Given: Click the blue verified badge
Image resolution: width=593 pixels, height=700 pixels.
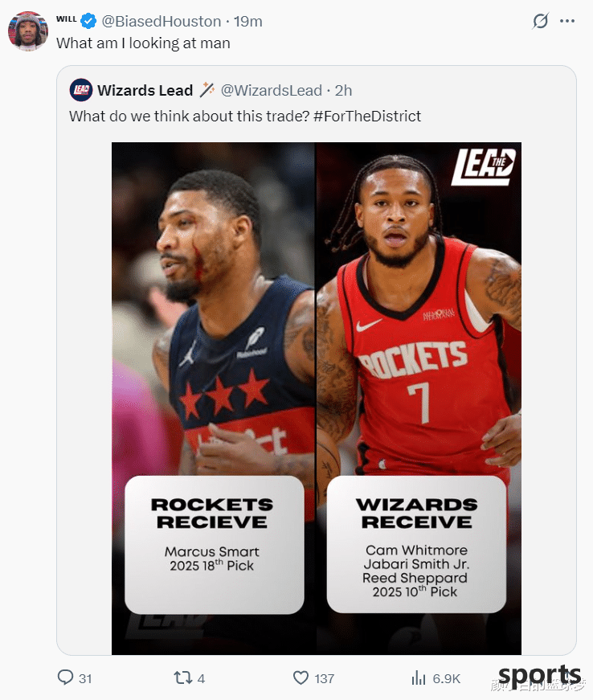Looking at the screenshot, I should (88, 21).
